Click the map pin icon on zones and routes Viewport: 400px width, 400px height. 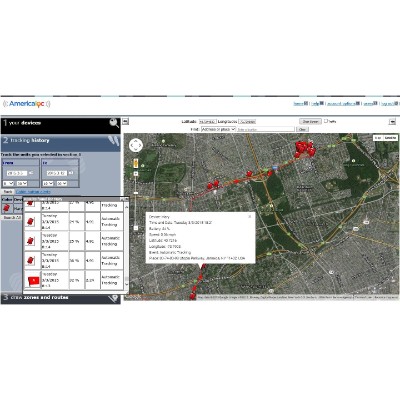tap(114, 298)
